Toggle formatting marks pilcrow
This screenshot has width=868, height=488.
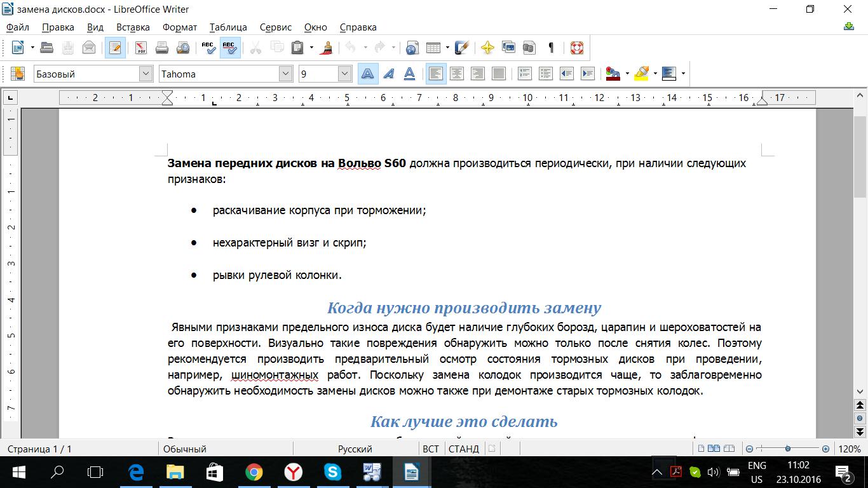[551, 48]
